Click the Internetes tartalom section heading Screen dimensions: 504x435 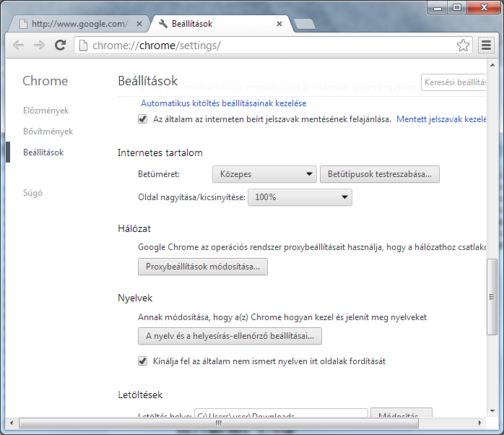tap(160, 152)
